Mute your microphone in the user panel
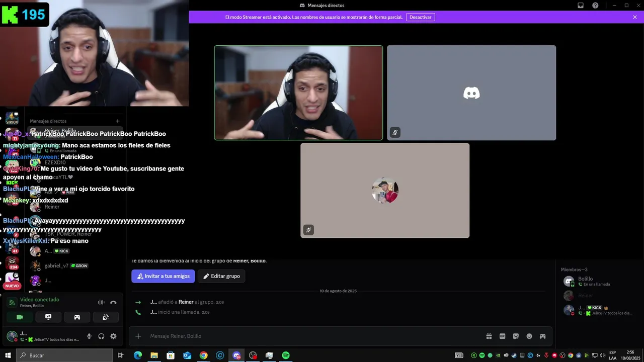Image resolution: width=644 pixels, height=362 pixels. pos(89,336)
